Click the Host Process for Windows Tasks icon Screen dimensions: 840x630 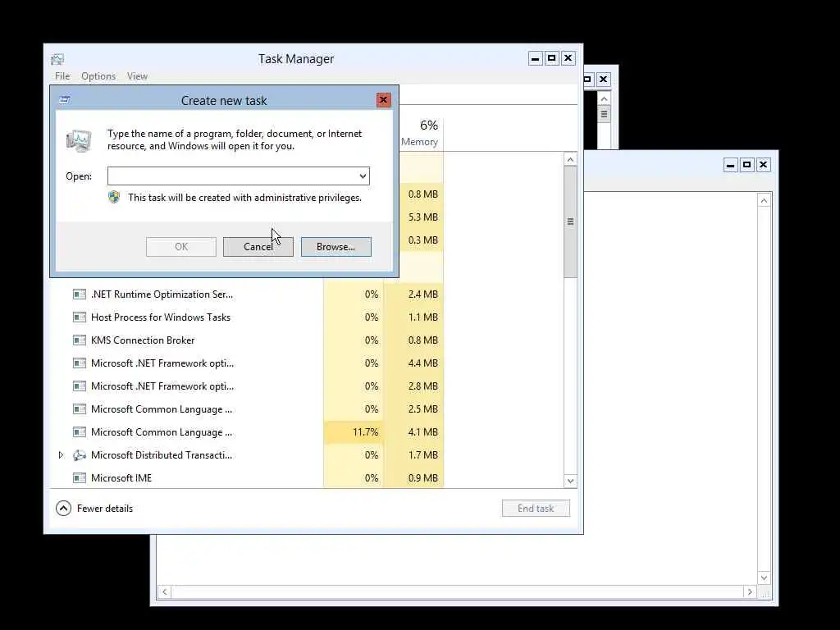tap(80, 317)
